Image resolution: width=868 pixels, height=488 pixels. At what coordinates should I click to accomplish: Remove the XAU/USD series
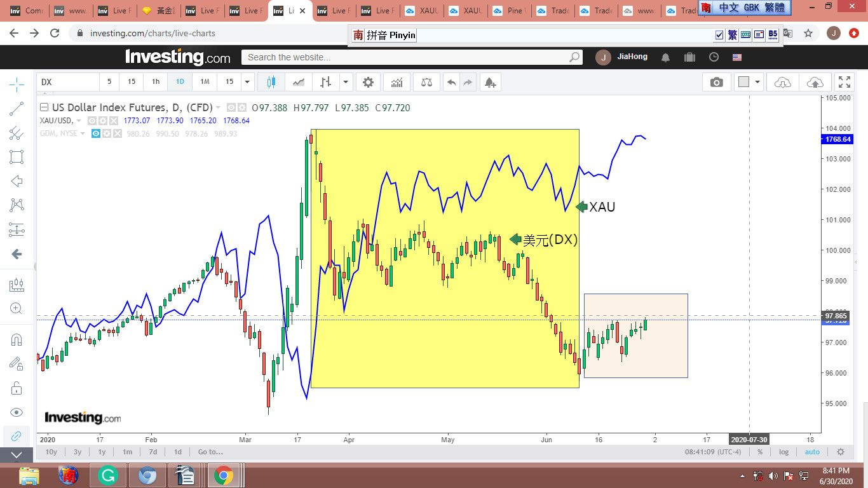114,121
